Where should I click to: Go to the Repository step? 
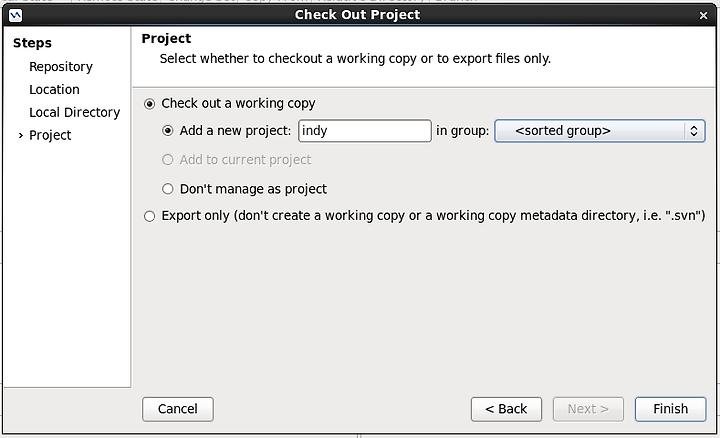click(61, 67)
